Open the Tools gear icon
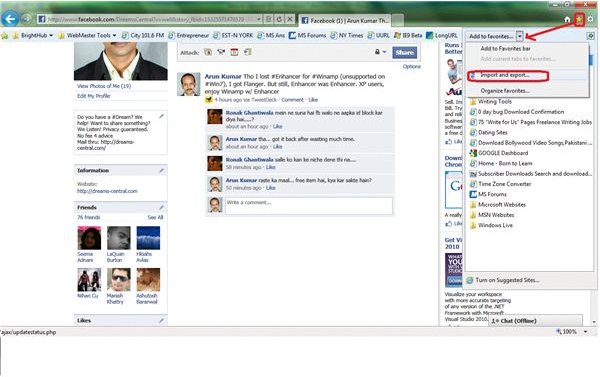The image size is (600, 377). pos(591,19)
